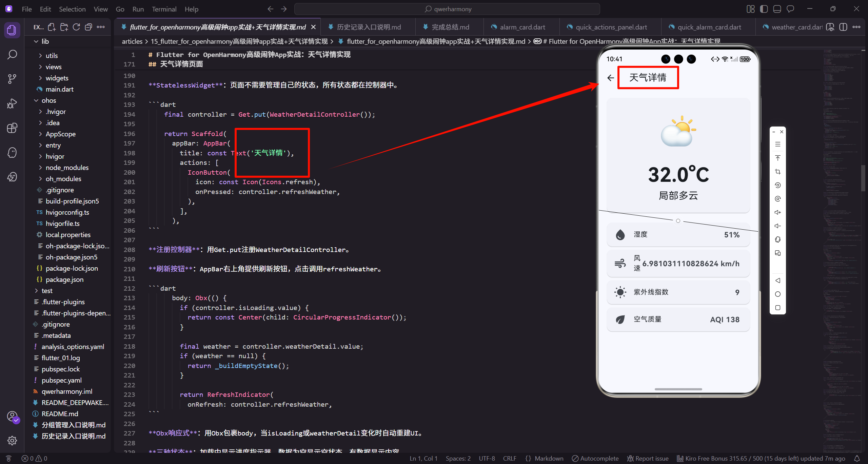Close the active markdown tab
The height and width of the screenshot is (464, 868).
coord(313,27)
